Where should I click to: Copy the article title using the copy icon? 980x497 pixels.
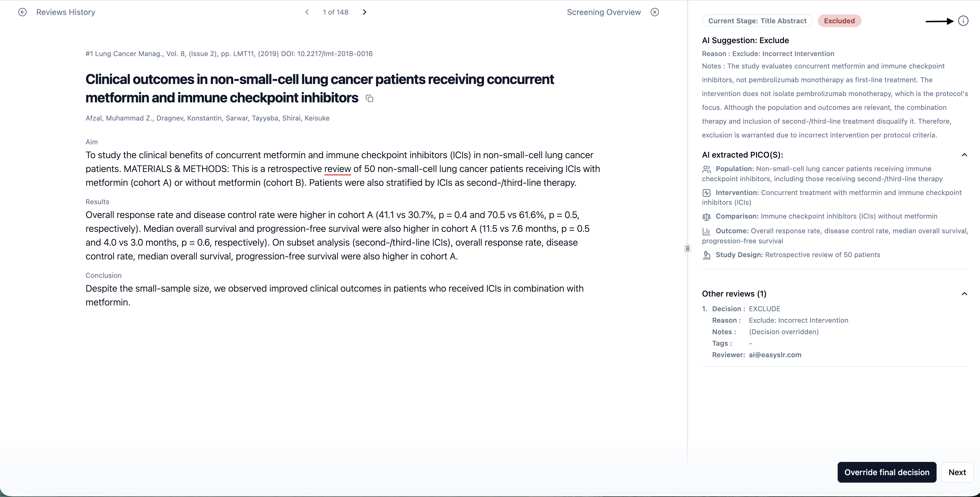[x=370, y=99]
